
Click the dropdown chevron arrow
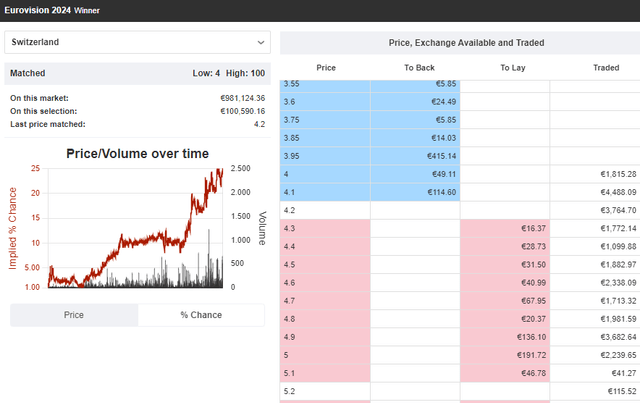[261, 43]
